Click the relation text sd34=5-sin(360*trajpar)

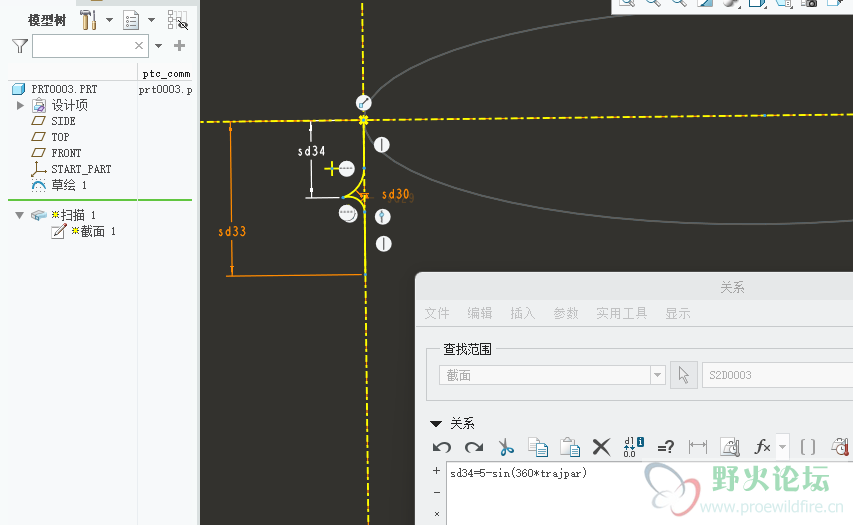point(518,473)
